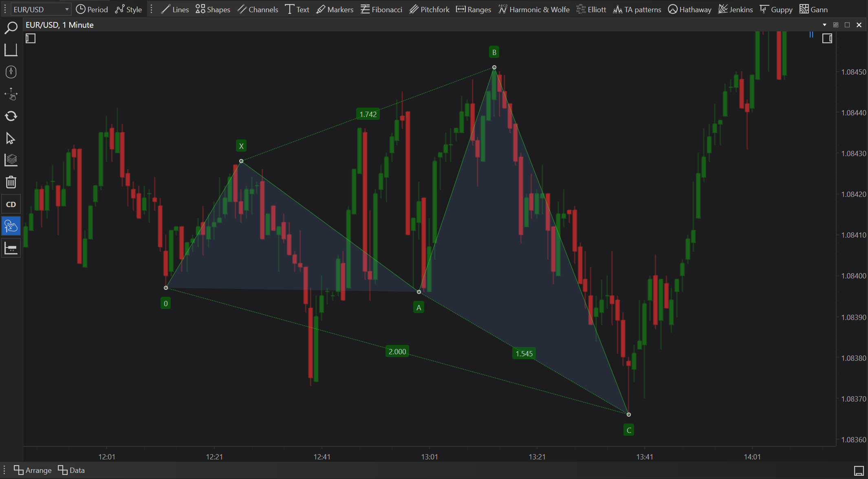The width and height of the screenshot is (868, 479).
Task: Select the pan hand with arrows tool
Action: (x=11, y=94)
